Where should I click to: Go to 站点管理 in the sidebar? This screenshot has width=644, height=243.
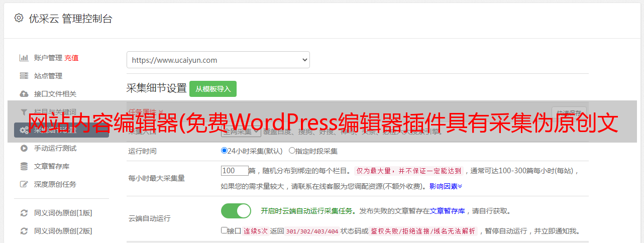pos(48,76)
